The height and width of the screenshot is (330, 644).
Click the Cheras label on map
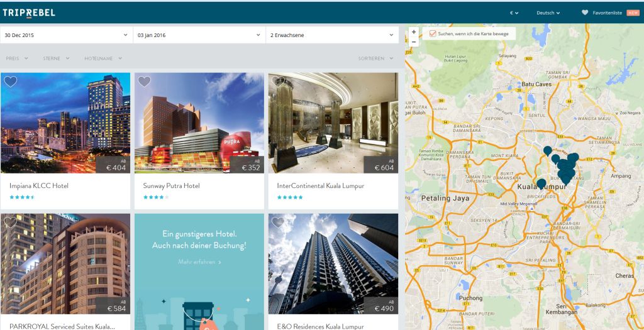click(x=625, y=276)
